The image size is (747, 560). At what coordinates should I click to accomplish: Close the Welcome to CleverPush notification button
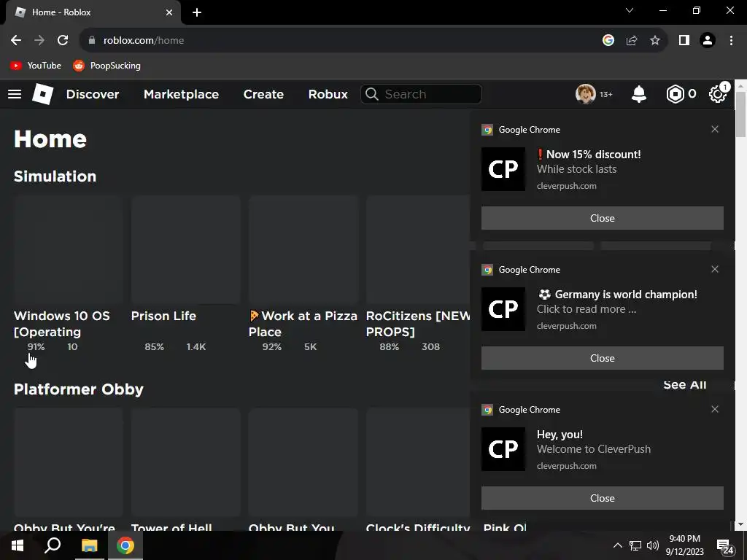[x=602, y=497]
